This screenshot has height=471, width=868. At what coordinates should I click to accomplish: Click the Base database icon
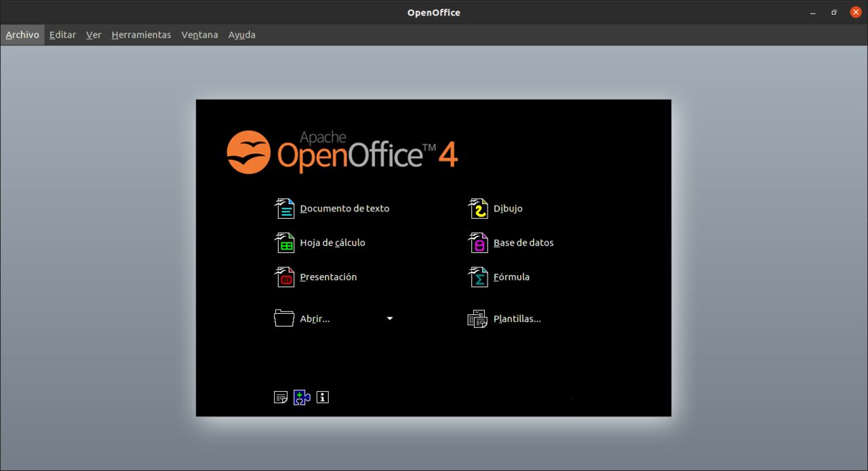click(x=478, y=243)
